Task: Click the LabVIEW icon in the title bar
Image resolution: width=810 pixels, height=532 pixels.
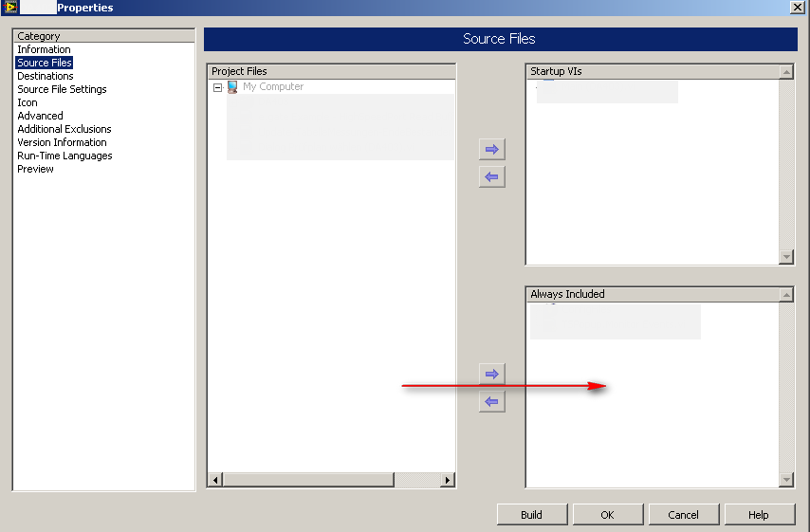Action: tap(10, 8)
